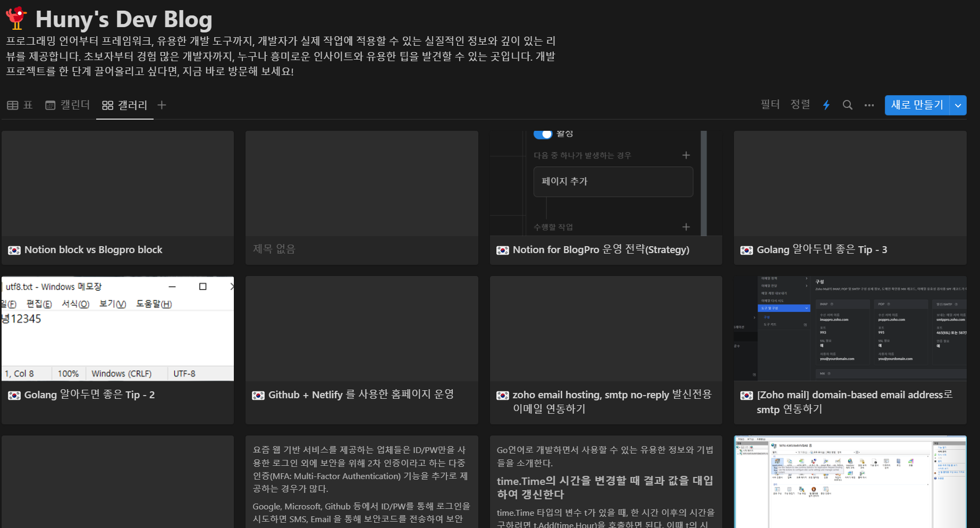980x528 pixels.
Task: Click Korean flag icon on Notion block card
Action: (14, 250)
